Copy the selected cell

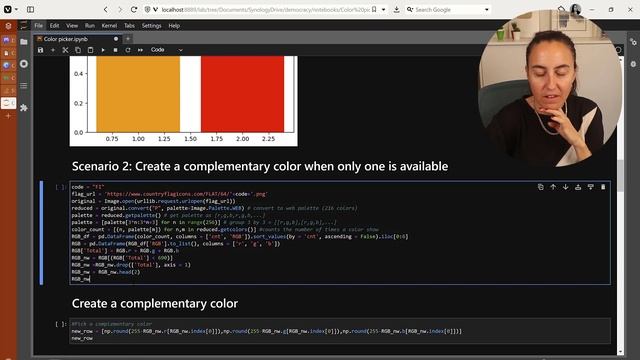coord(78,50)
